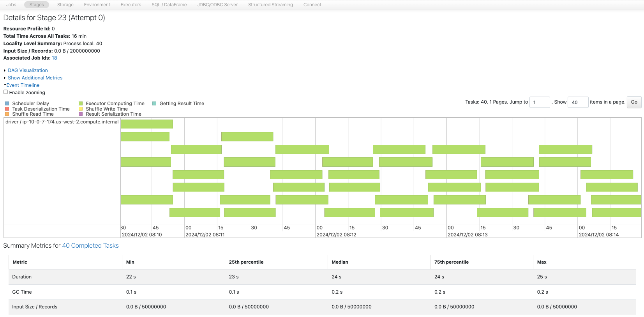Collapse the Event Timeline section
Viewport: 644px width, 317px height.
point(23,85)
